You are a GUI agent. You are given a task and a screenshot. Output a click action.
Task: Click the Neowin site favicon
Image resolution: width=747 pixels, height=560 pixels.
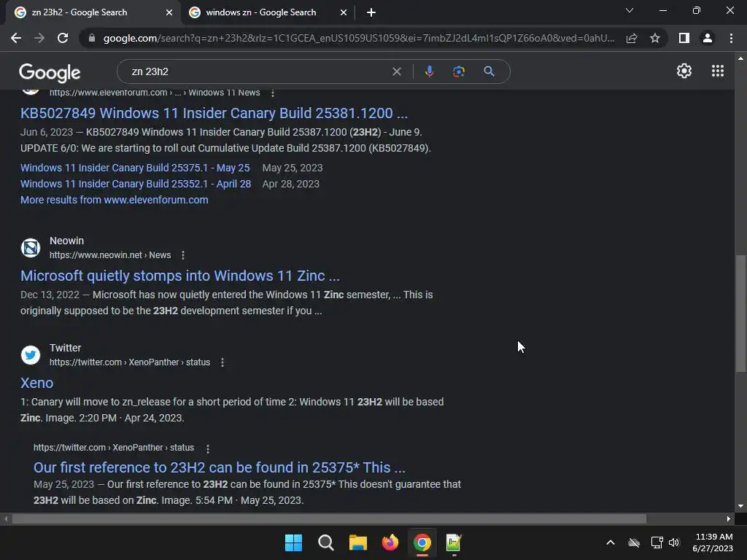pos(31,248)
